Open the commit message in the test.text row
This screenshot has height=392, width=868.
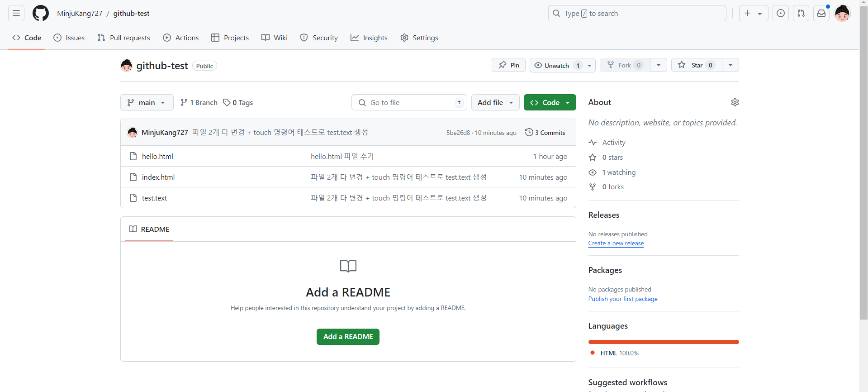pyautogui.click(x=398, y=198)
